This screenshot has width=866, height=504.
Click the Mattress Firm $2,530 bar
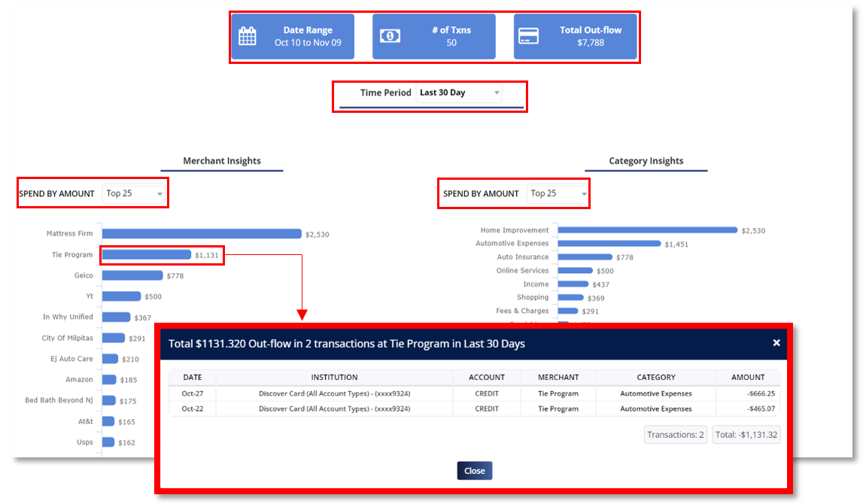click(x=202, y=234)
